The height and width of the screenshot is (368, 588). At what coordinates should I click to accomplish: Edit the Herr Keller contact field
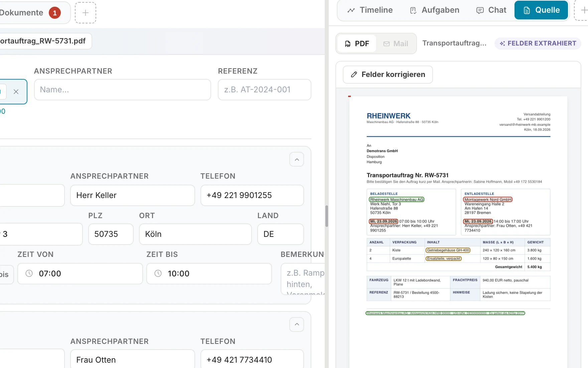(x=133, y=195)
